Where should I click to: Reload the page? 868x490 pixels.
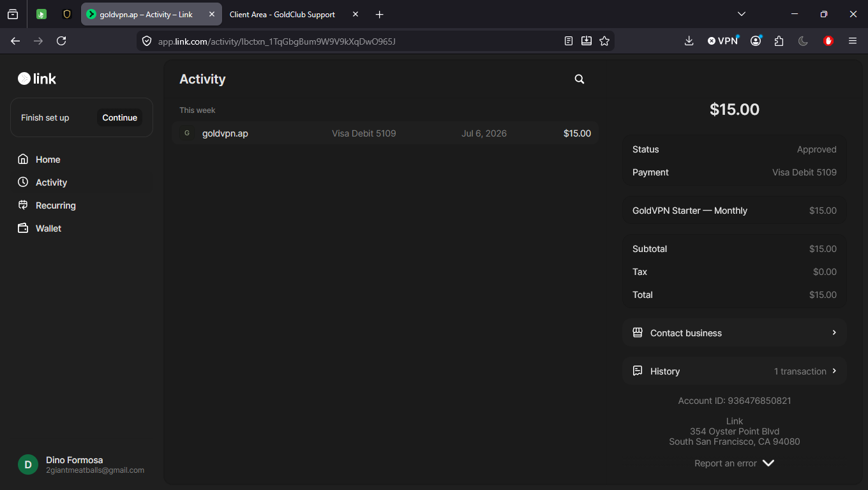coord(61,41)
